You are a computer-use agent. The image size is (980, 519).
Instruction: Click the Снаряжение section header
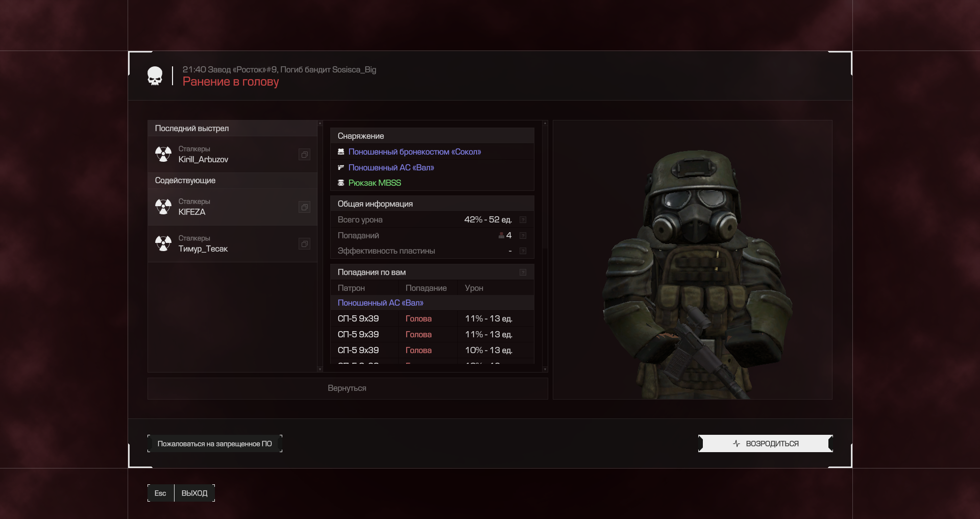pos(432,136)
